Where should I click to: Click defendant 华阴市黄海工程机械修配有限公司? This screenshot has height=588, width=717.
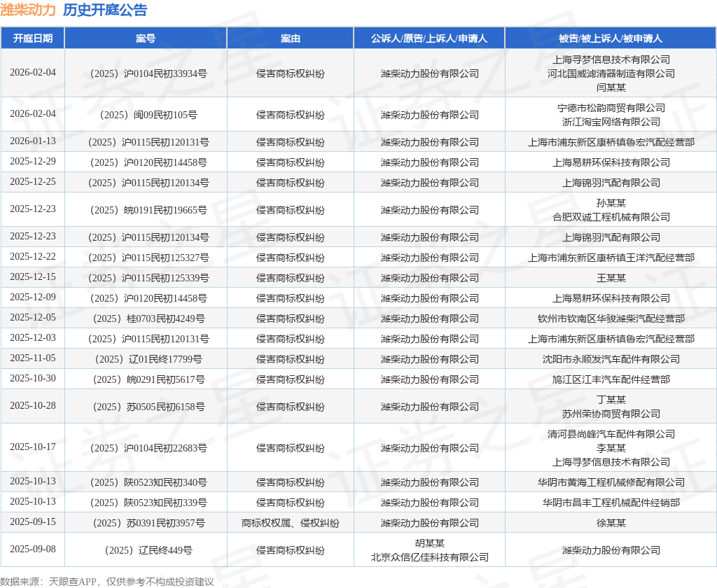point(611,482)
